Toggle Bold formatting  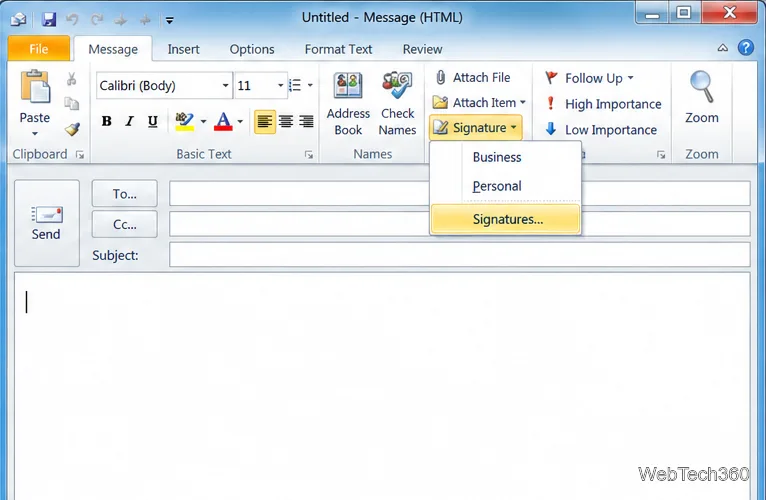click(x=106, y=121)
